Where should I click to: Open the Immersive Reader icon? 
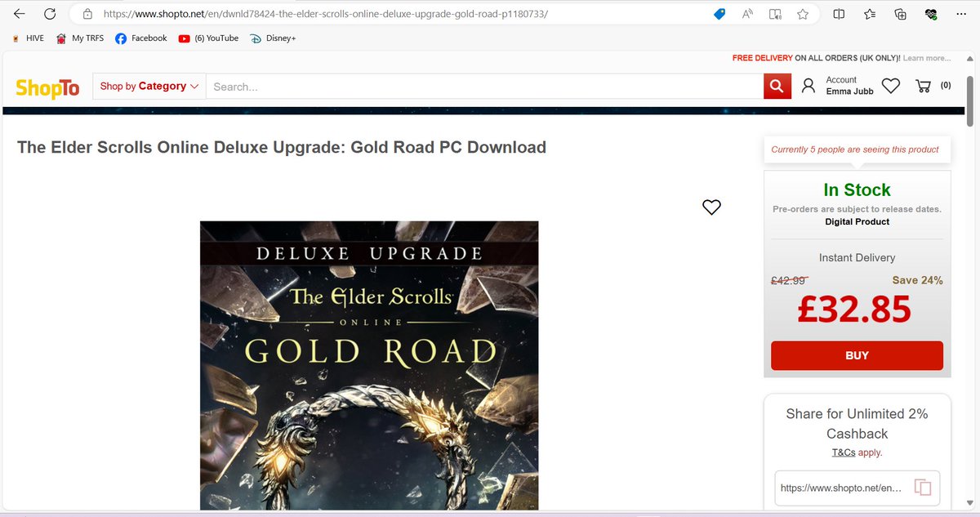[775, 14]
